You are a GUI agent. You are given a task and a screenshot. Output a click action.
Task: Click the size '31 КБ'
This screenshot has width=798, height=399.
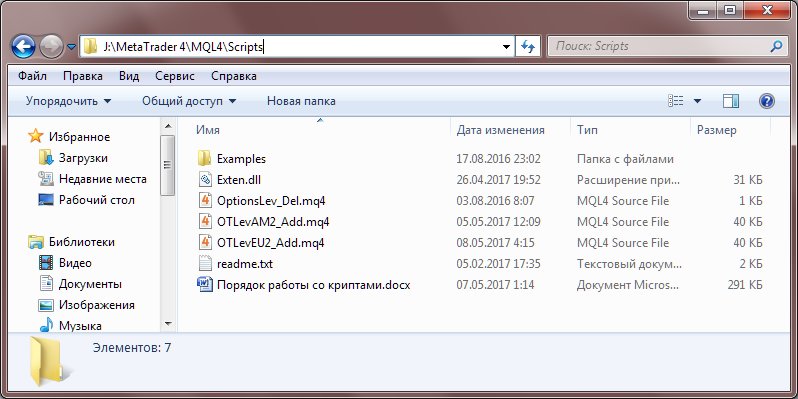tap(748, 180)
